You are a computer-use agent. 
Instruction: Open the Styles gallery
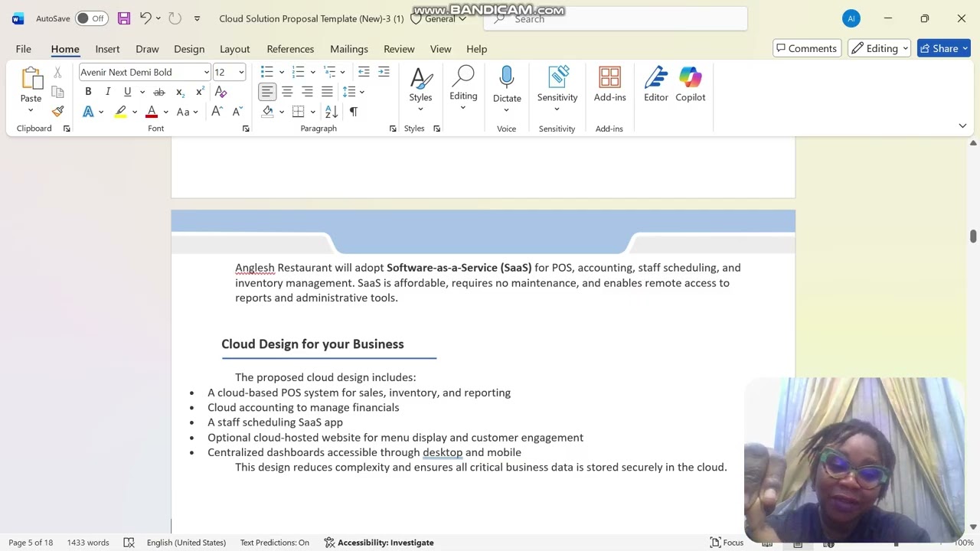coord(420,89)
